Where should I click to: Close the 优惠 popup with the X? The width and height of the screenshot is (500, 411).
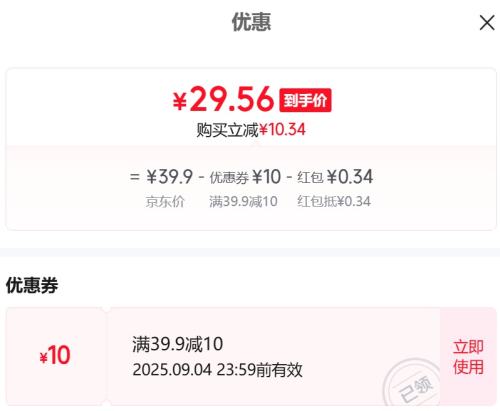pos(487,23)
